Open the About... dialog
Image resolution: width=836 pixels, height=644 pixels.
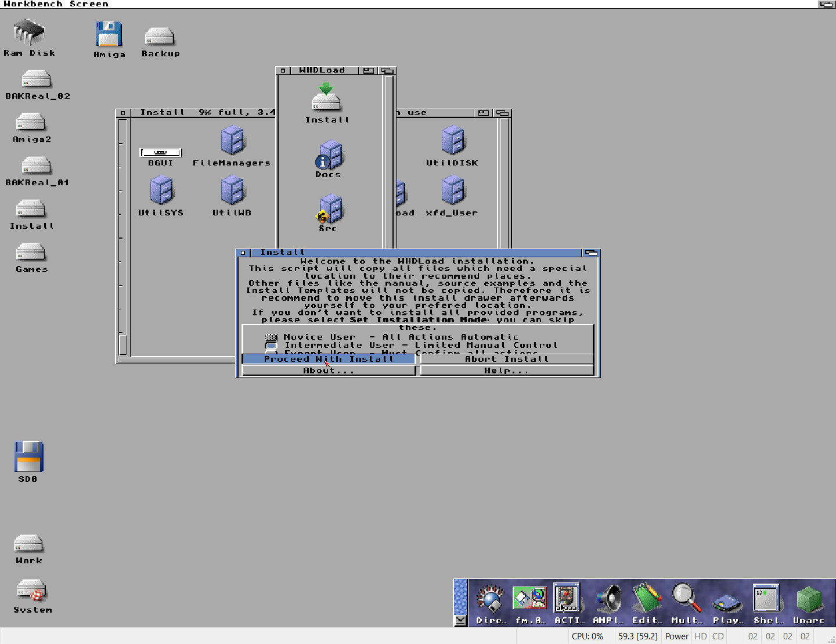(329, 370)
